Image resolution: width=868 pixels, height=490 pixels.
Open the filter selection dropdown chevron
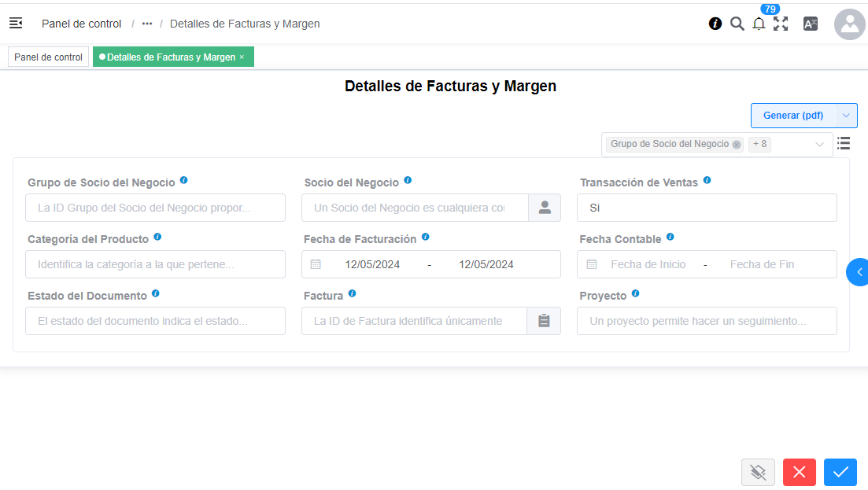tap(819, 144)
